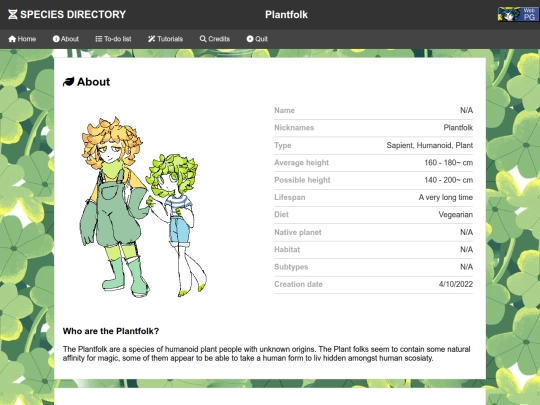Click the 'Sapient, Humanoid, Plant' type value
This screenshot has width=540, height=405.
click(429, 145)
